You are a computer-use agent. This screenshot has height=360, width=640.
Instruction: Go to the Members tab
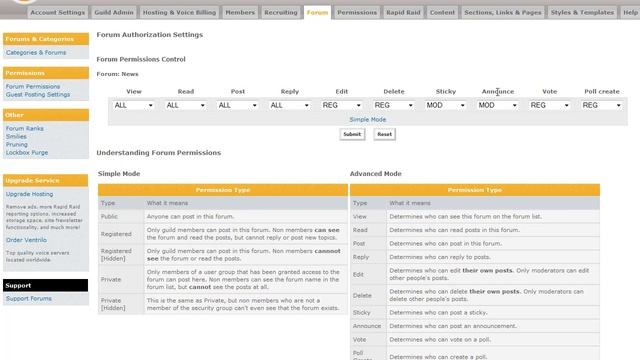tap(240, 12)
